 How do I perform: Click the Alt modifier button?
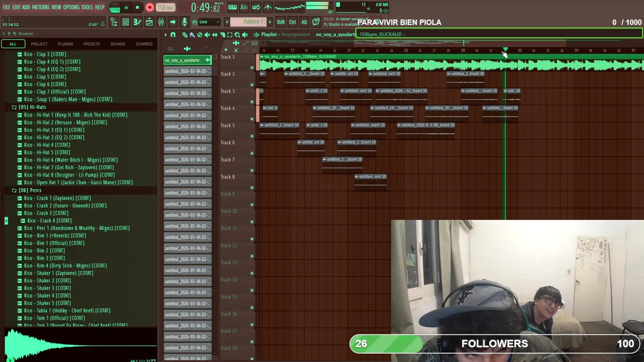304,22
